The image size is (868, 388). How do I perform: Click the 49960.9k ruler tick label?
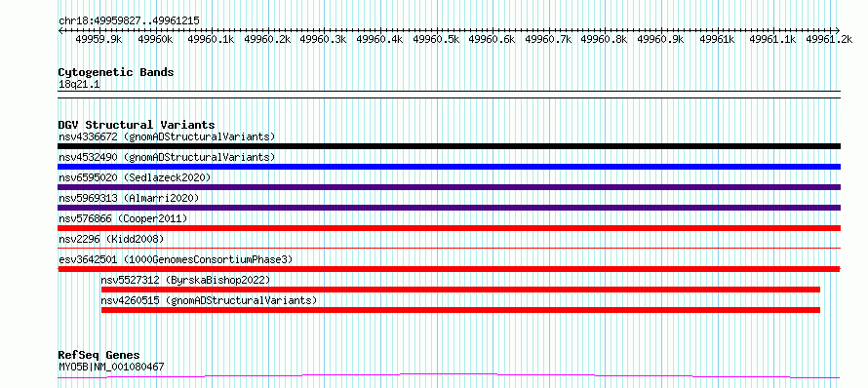pos(661,39)
